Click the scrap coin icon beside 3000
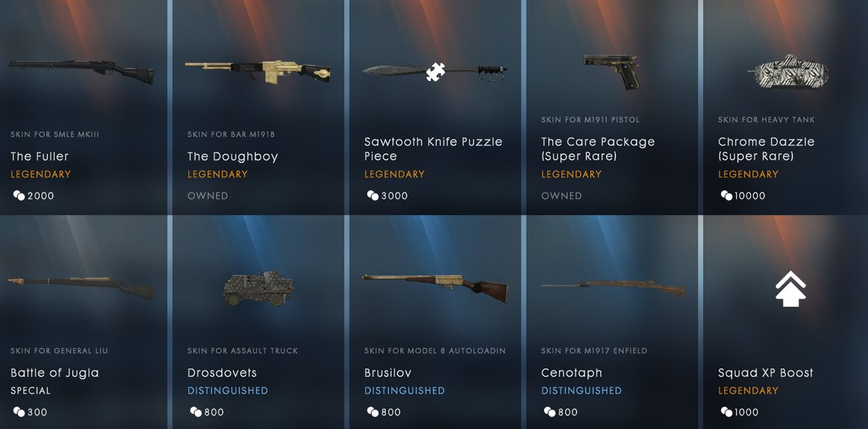868x429 pixels. click(x=373, y=195)
